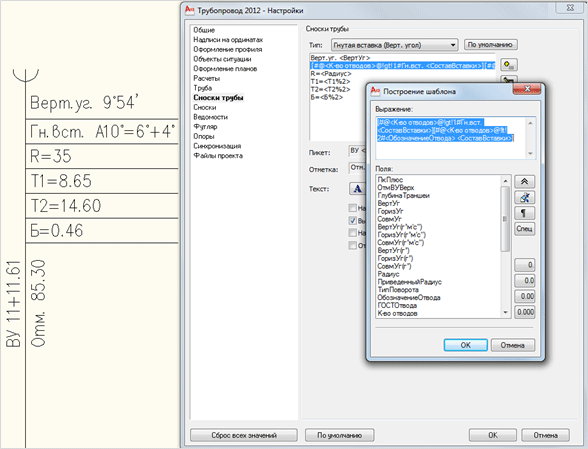Apply the '0.00' number format button
This screenshot has width=588, height=449.
point(524,296)
